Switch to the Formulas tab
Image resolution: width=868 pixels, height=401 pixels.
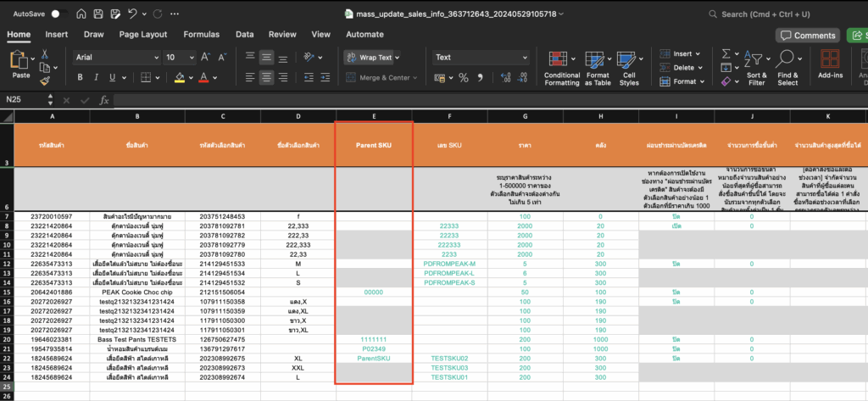(201, 35)
